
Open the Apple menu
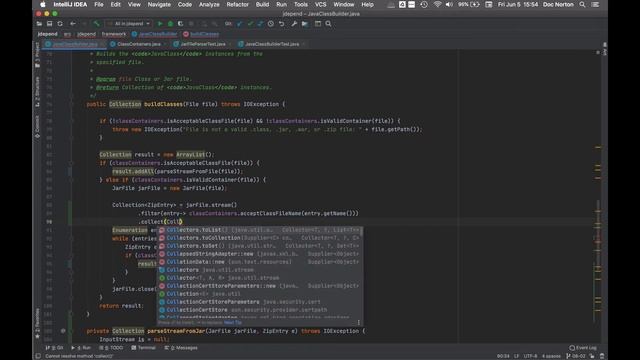click(x=42, y=4)
